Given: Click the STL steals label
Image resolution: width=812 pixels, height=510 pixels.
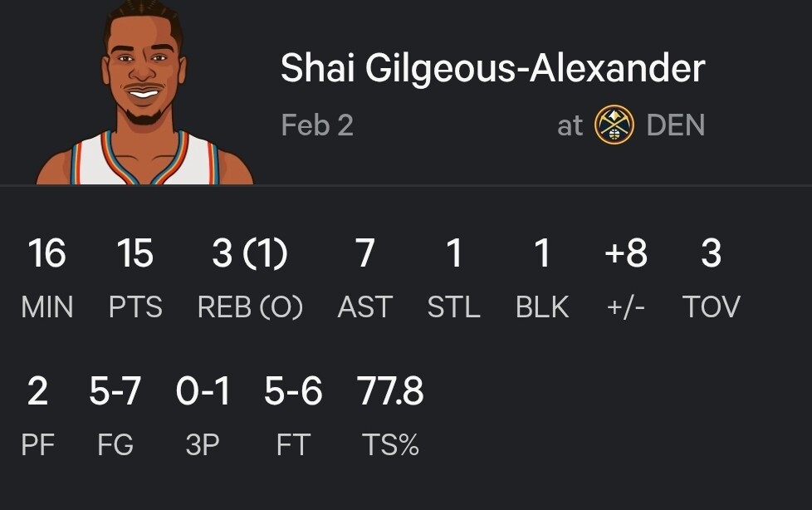Looking at the screenshot, I should [x=453, y=307].
